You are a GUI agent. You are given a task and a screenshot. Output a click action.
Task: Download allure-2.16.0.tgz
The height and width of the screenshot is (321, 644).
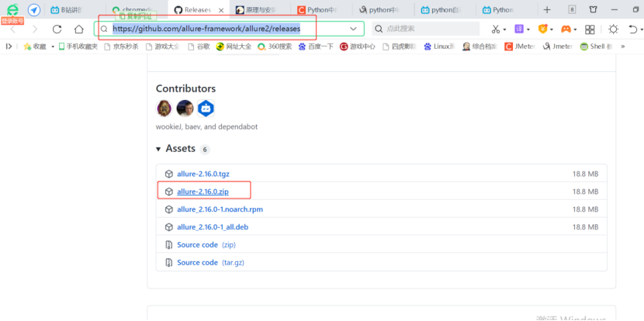point(203,174)
